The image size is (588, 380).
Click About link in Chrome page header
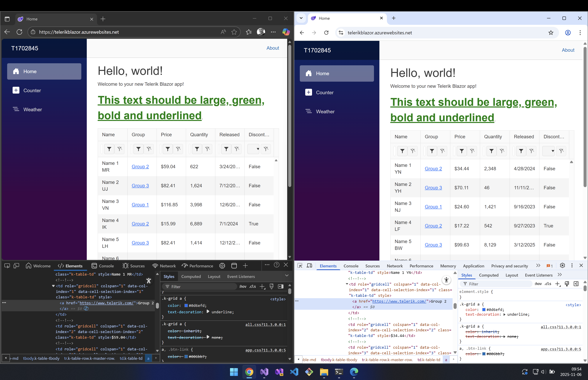[568, 50]
